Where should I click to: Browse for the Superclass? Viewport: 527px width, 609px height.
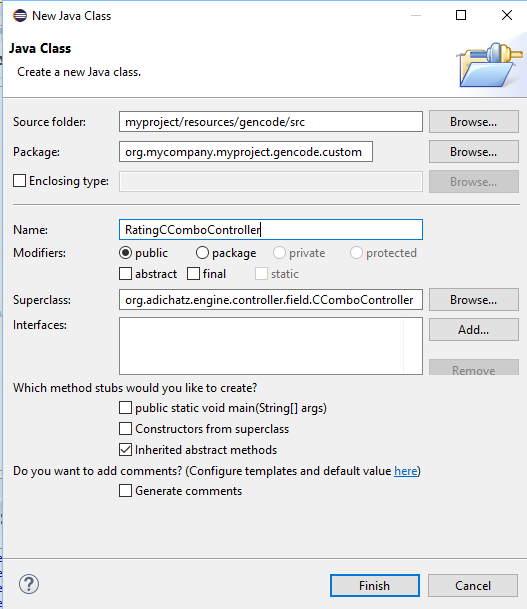(x=474, y=299)
